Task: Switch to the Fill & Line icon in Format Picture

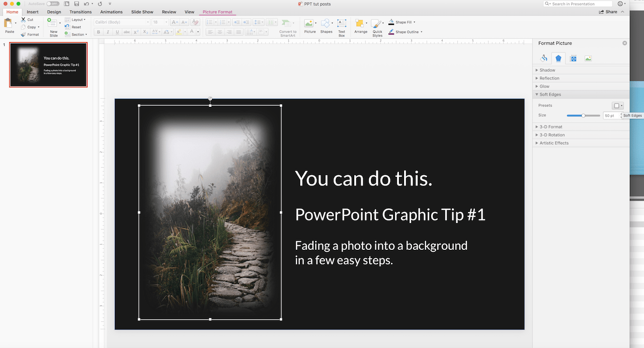Action: point(543,58)
